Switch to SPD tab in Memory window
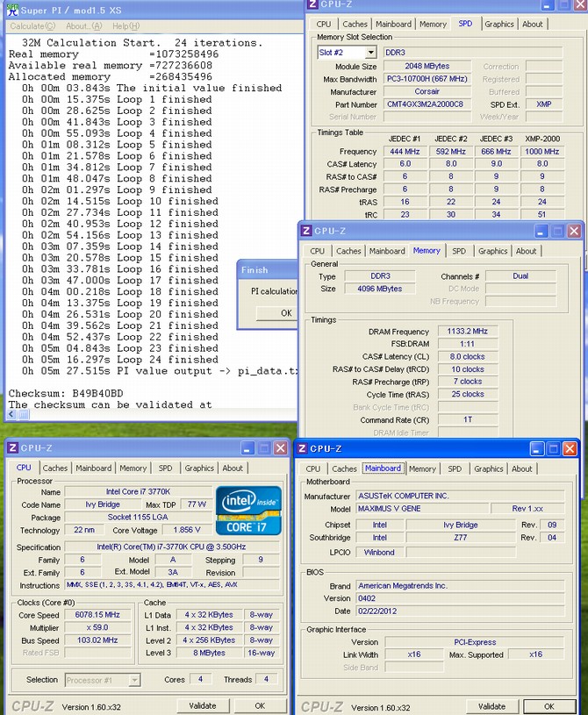This screenshot has width=588, height=715. (459, 251)
